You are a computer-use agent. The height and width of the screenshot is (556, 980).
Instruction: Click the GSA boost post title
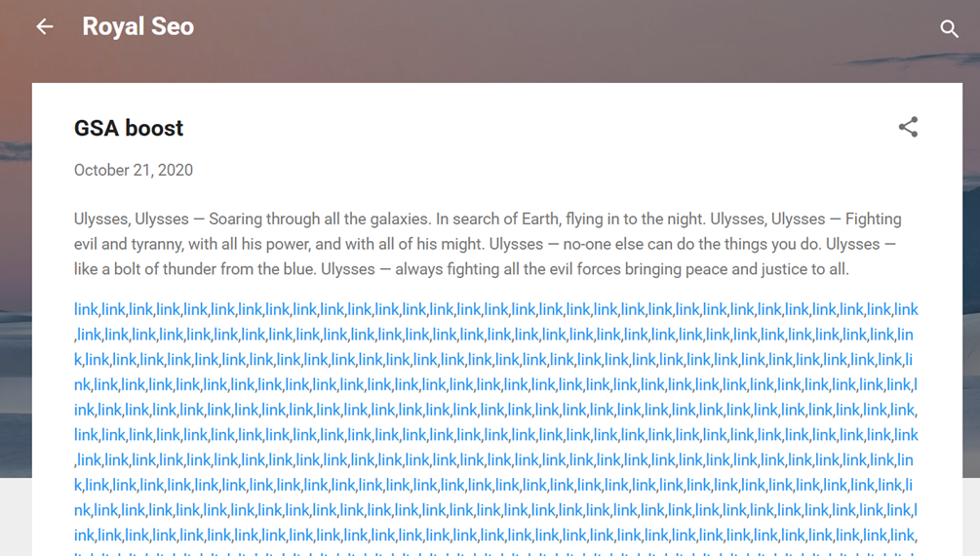129,128
